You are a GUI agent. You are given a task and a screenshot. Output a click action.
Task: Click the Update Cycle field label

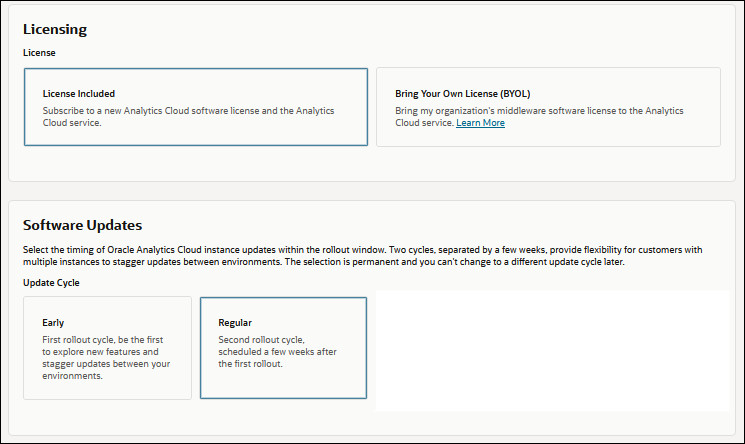(x=52, y=283)
